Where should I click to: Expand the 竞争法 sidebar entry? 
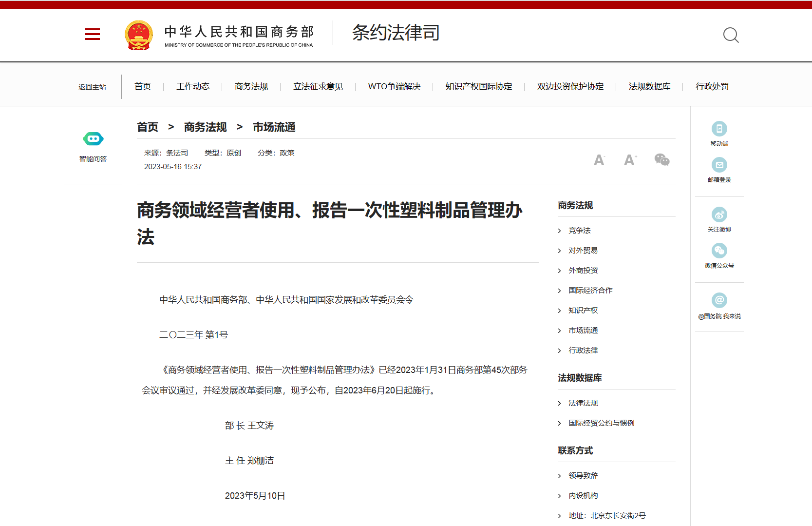(579, 231)
